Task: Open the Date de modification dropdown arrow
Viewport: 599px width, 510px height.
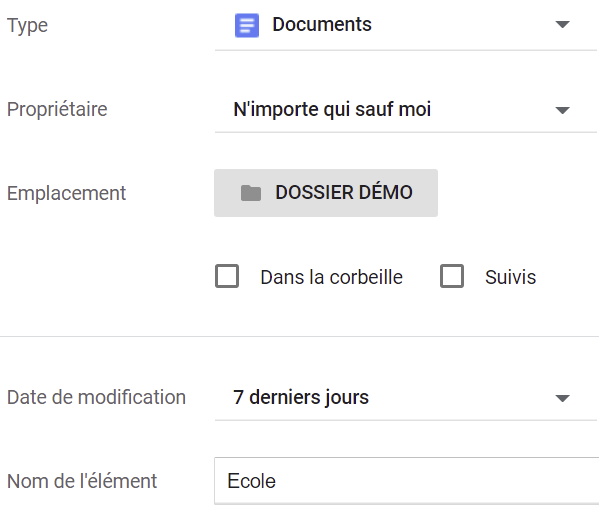Action: (x=562, y=398)
